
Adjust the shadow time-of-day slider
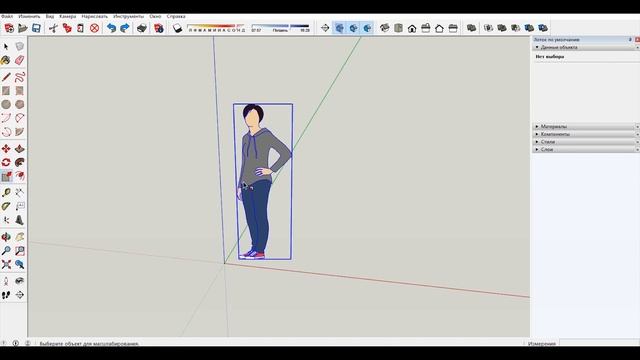pos(280,28)
